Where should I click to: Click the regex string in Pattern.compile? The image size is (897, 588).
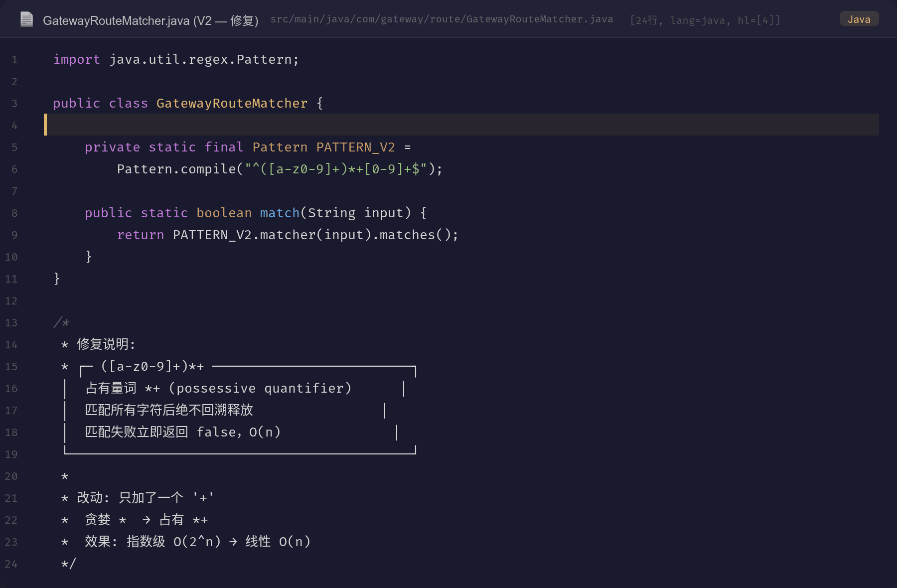(x=336, y=169)
